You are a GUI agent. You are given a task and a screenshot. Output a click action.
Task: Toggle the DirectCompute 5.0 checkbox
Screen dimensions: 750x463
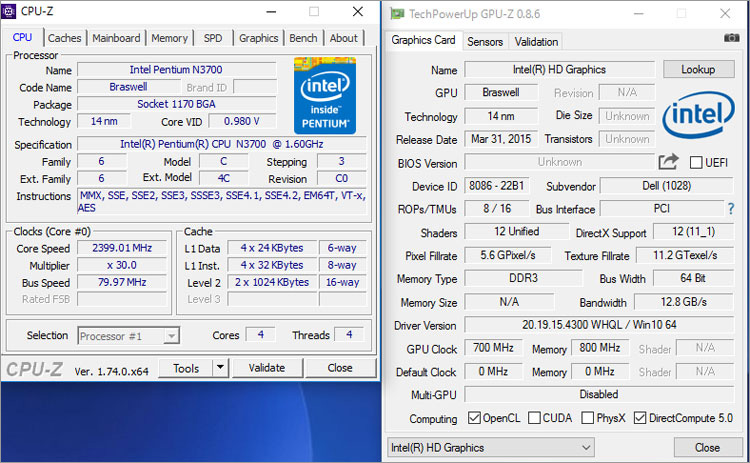640,418
